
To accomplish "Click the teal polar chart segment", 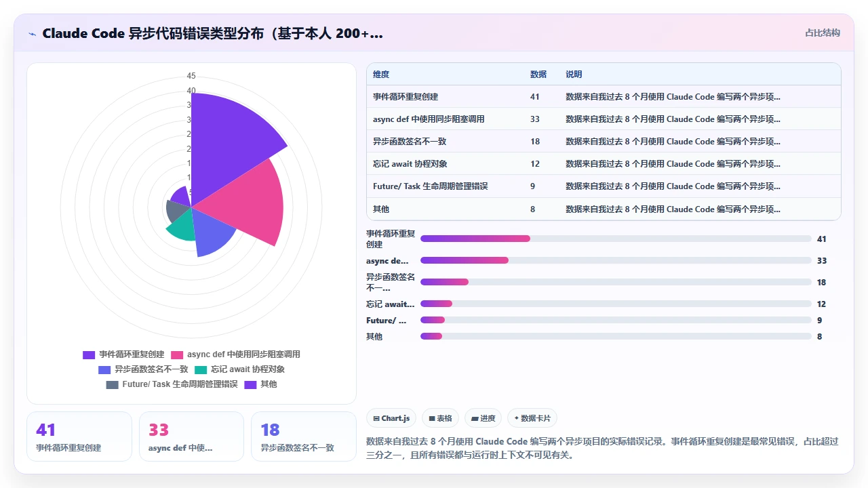I will tap(182, 227).
